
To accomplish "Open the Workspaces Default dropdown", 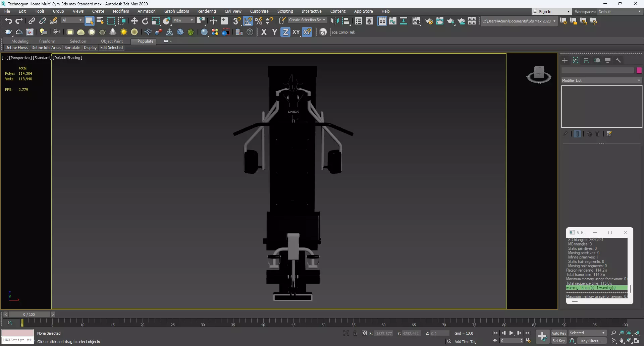I will [620, 12].
